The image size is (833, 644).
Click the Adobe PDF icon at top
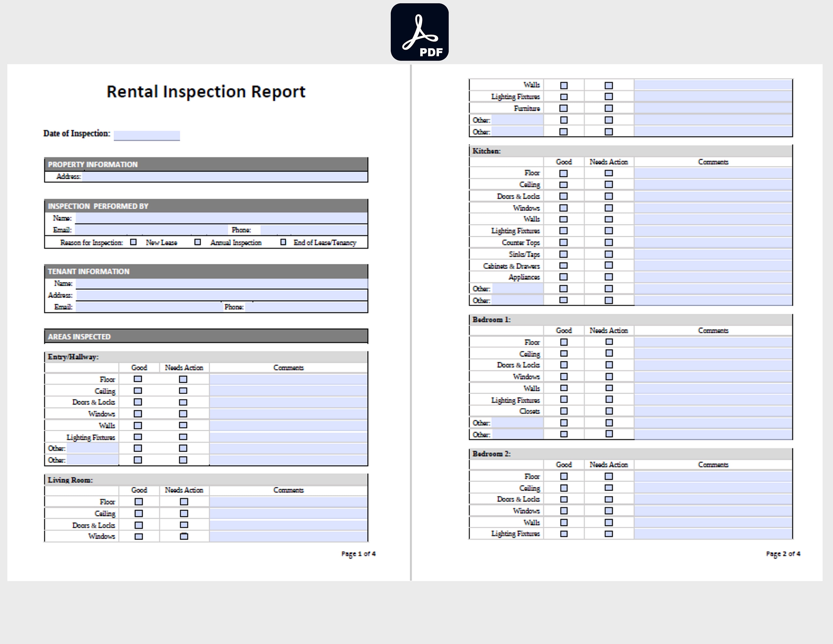420,32
